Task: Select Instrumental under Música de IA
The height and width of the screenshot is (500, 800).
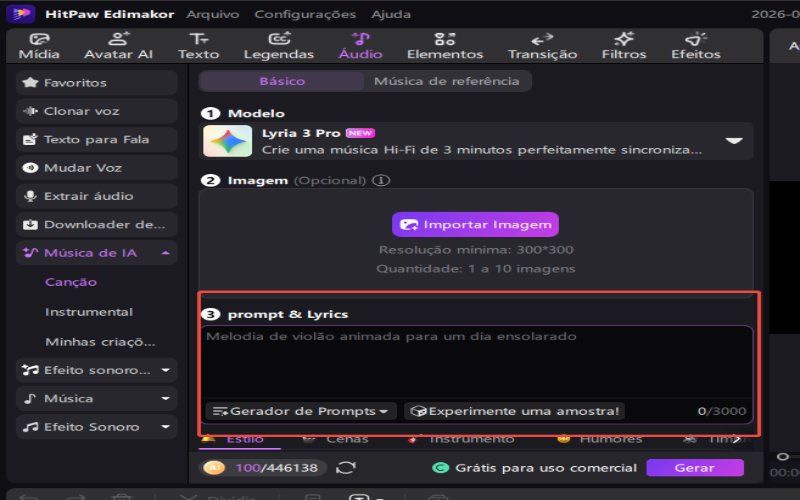Action: pyautogui.click(x=89, y=312)
